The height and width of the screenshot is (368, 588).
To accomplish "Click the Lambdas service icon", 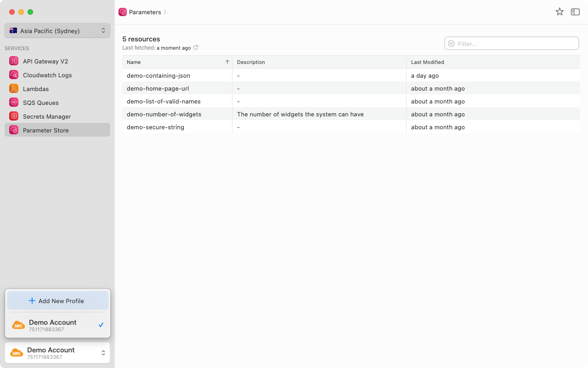I will point(14,88).
